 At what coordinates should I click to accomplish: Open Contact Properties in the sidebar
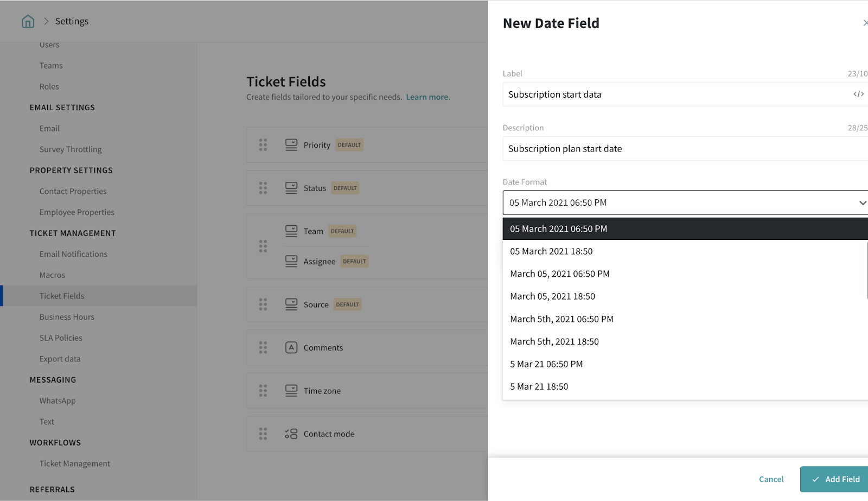click(73, 191)
